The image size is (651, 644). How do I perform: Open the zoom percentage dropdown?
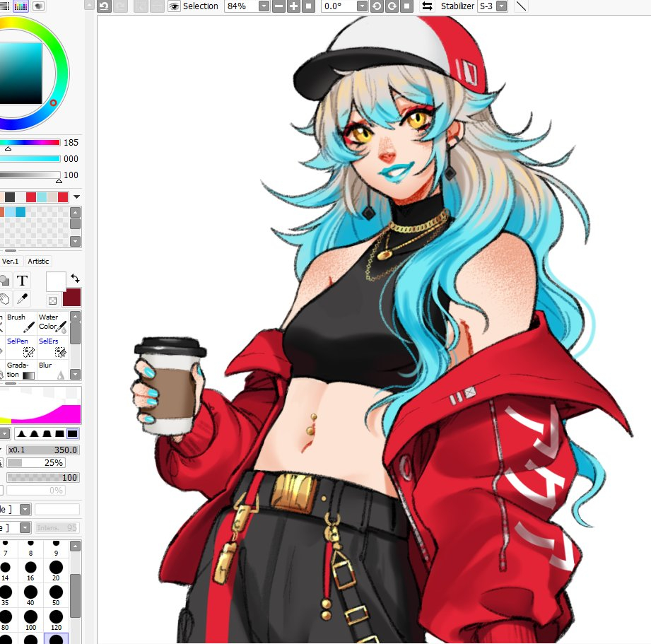[263, 6]
